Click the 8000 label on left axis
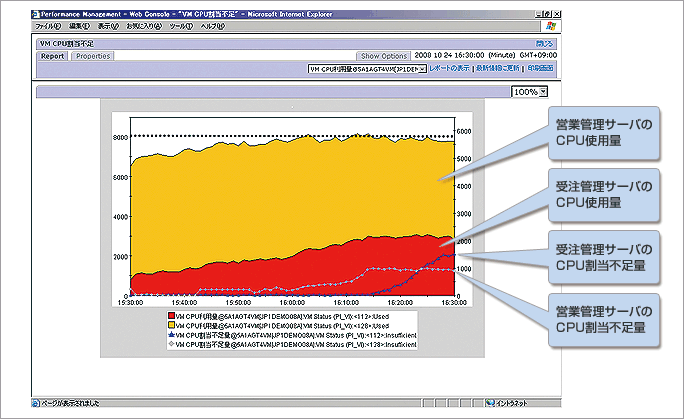The image size is (684, 419). (120, 137)
